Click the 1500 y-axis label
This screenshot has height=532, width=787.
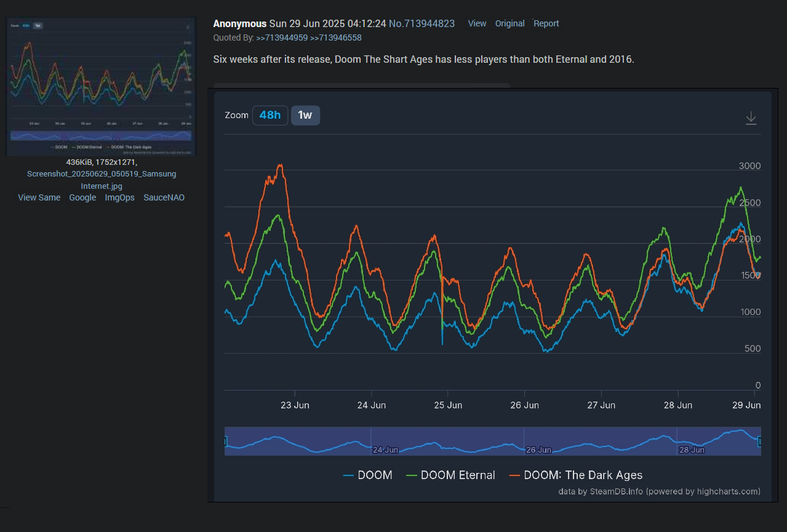point(749,276)
